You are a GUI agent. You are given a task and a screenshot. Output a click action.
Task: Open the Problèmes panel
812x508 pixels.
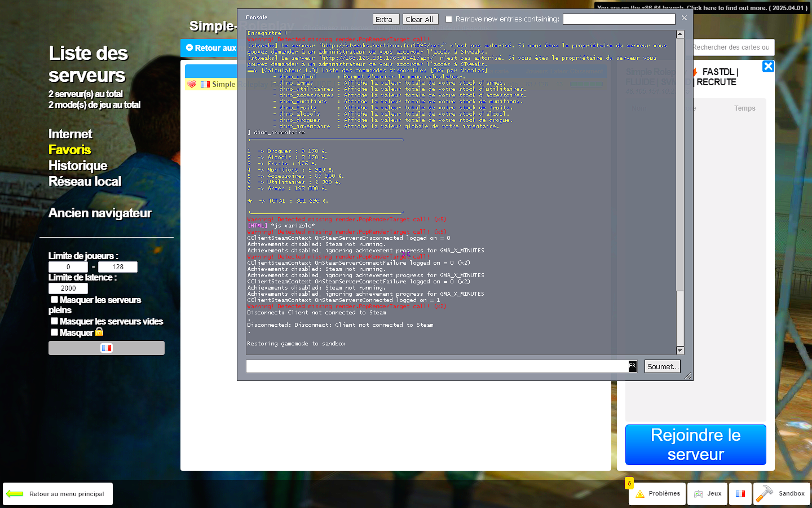point(657,494)
